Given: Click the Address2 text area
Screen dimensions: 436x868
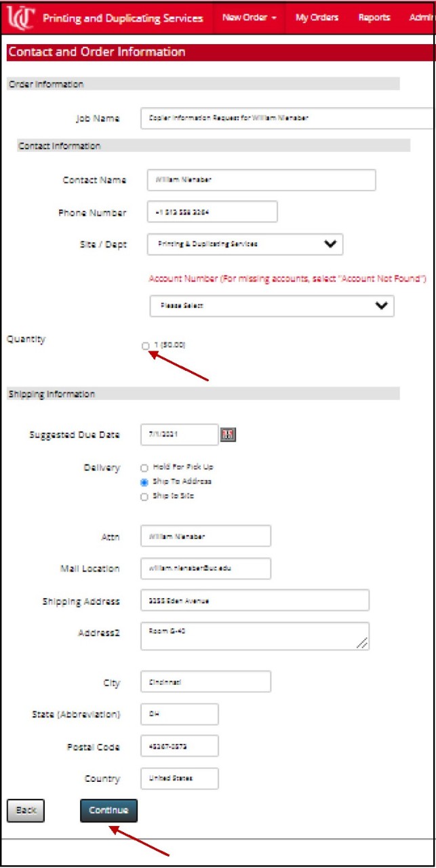Looking at the screenshot, I should [x=255, y=635].
